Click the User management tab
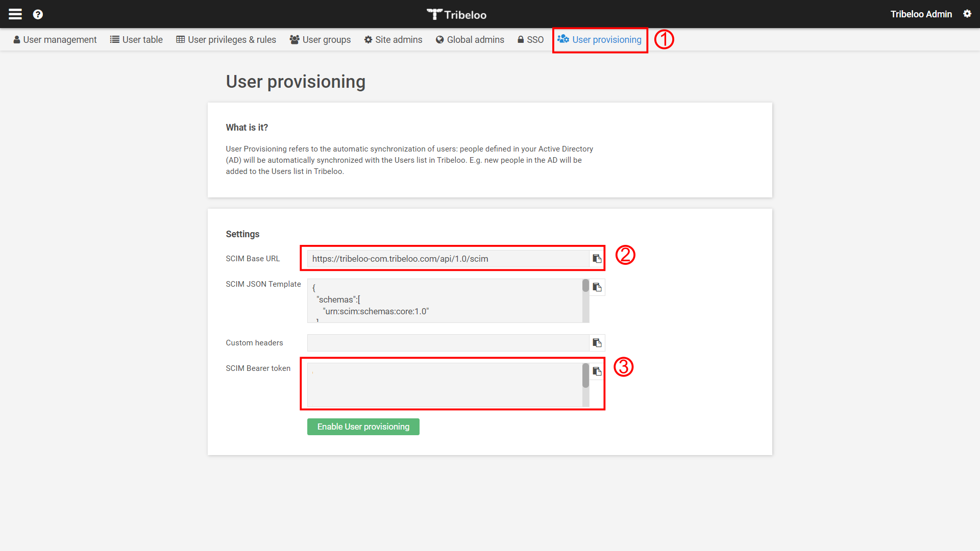This screenshot has width=980, height=551. click(x=55, y=39)
